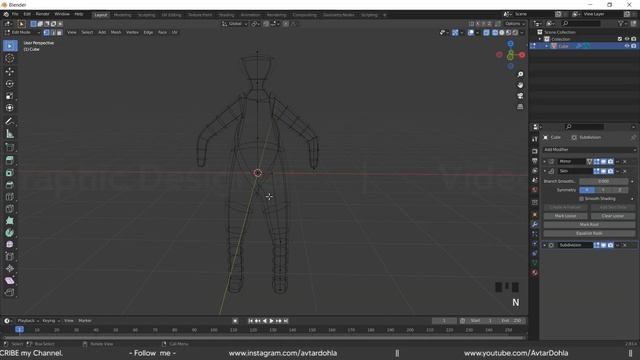Open the Edit Mode dropdown
Image resolution: width=640 pixels, height=360 pixels.
coord(22,32)
